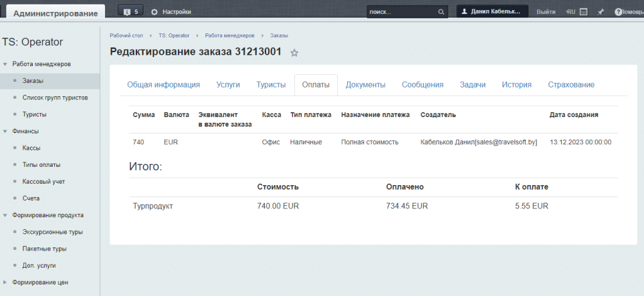Screen dimensions: 644x296
Task: Select the Администрирование tab
Action: pyautogui.click(x=55, y=13)
